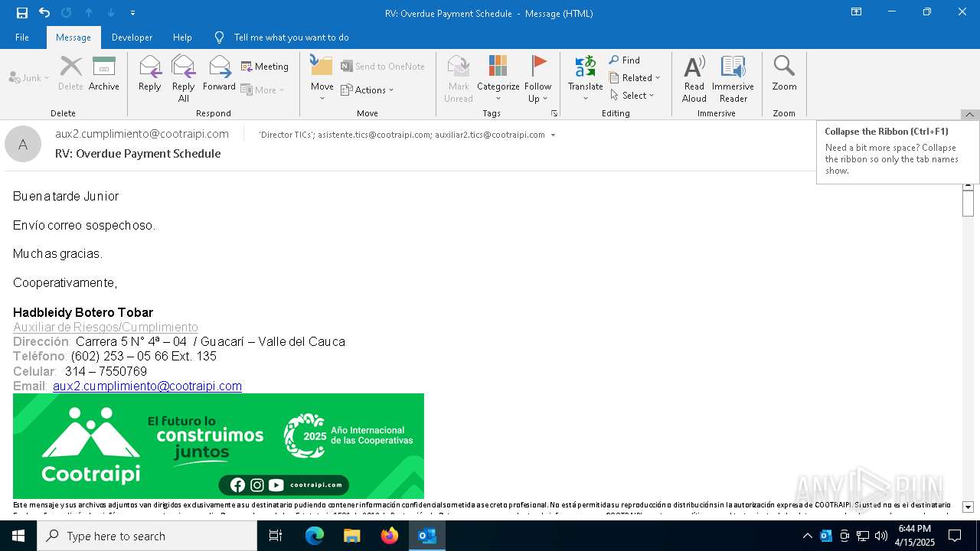Click the message scrollbar up arrow
Image resolution: width=980 pixels, height=551 pixels.
(x=968, y=185)
